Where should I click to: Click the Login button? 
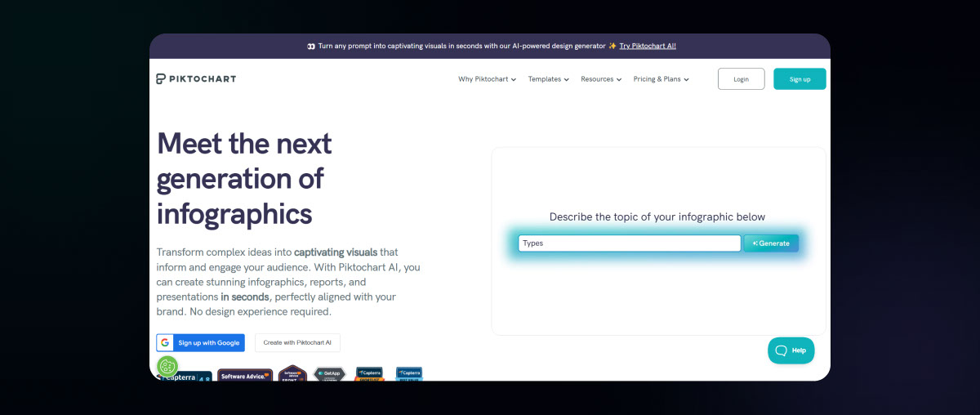pos(742,79)
